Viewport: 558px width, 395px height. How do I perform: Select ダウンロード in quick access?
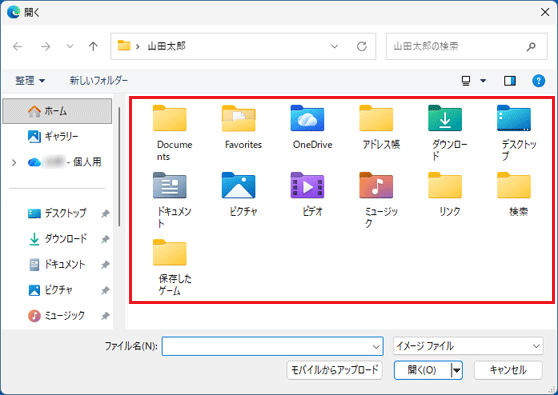coord(58,239)
